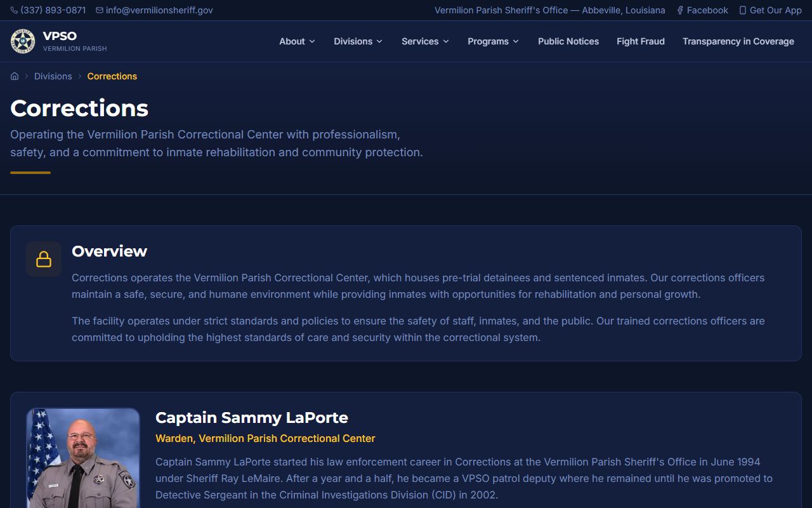Click the Overview section heading

(109, 251)
